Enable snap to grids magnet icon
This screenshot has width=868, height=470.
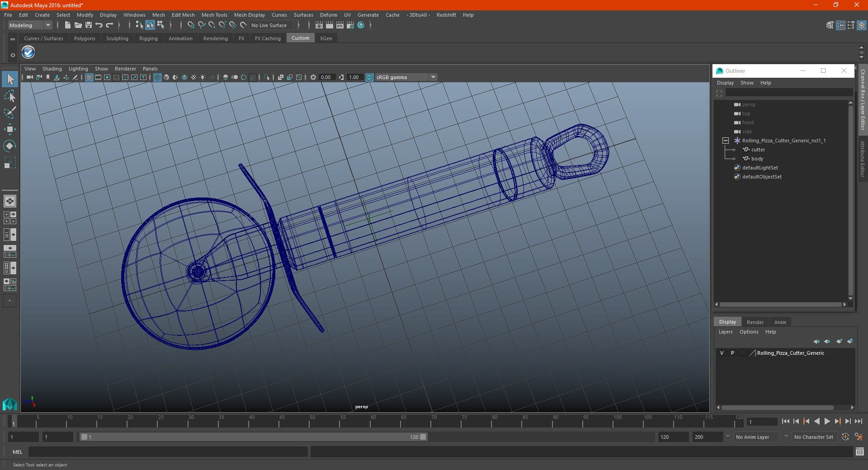(x=191, y=25)
